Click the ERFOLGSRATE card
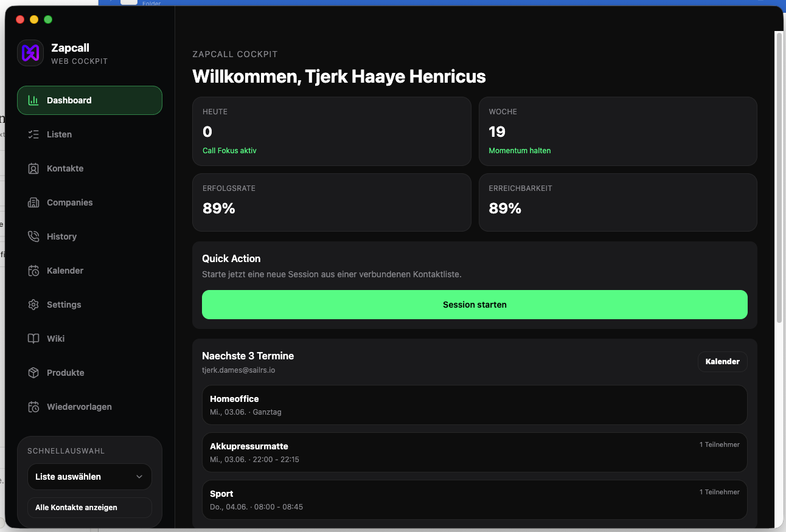786x532 pixels. tap(332, 202)
